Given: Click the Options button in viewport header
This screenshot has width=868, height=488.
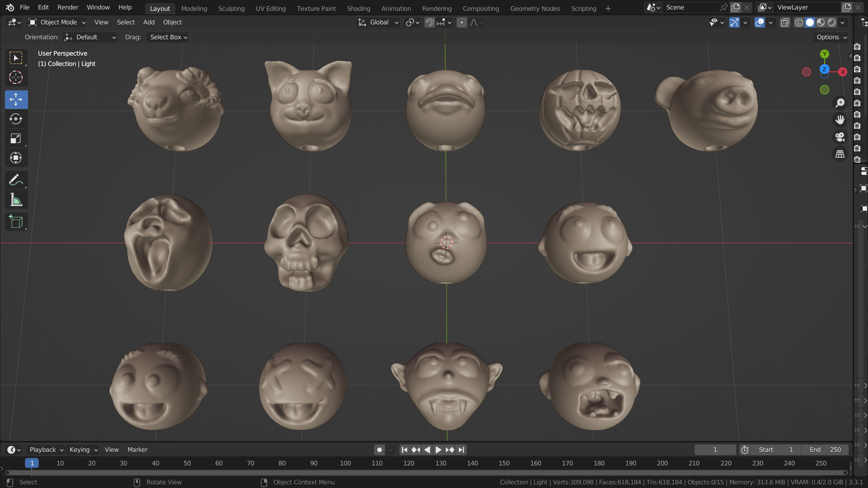Looking at the screenshot, I should pos(831,37).
